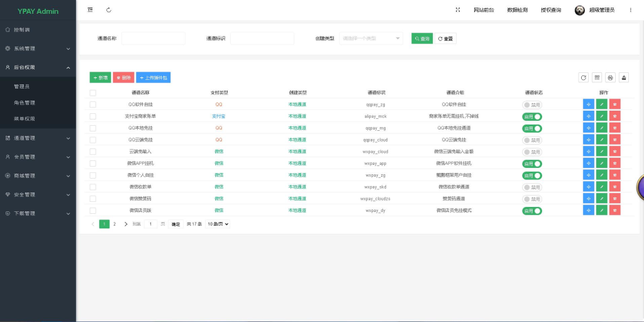
Task: Click blue config icon for qqpay_cloud row
Action: [x=589, y=140]
